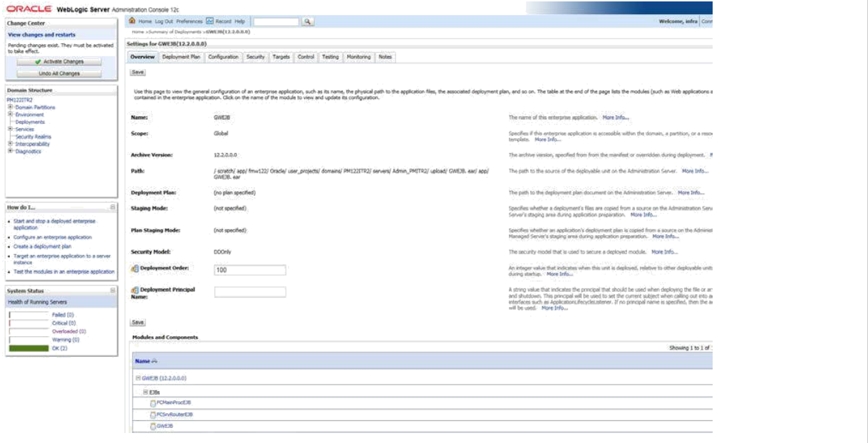868x443 pixels.
Task: Click the Warning (0) status link
Action: coord(66,340)
